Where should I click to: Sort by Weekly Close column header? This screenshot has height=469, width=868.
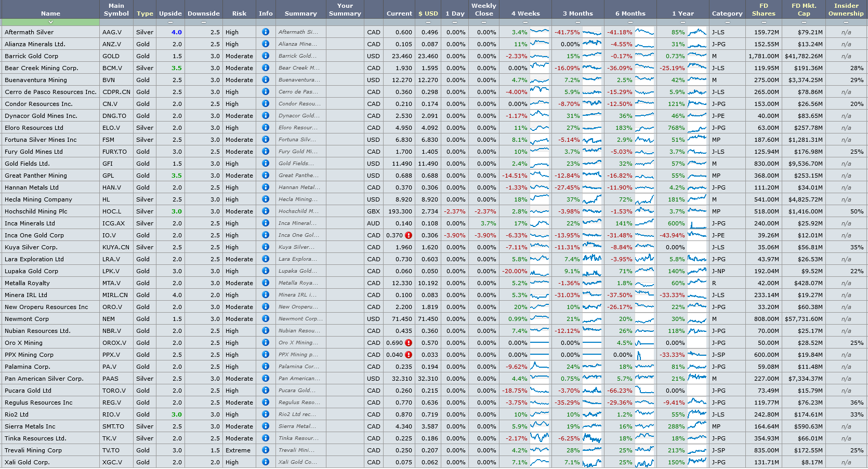click(484, 9)
